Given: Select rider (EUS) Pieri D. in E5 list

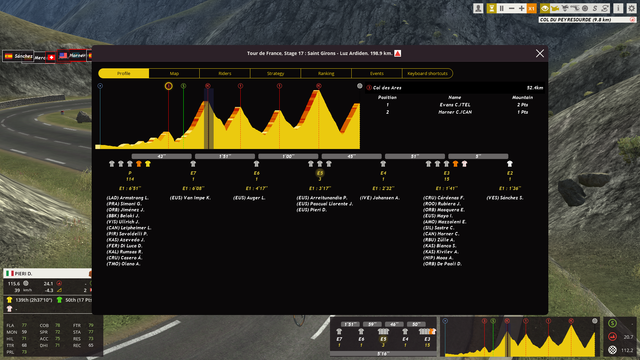Looking at the screenshot, I should (x=312, y=210).
